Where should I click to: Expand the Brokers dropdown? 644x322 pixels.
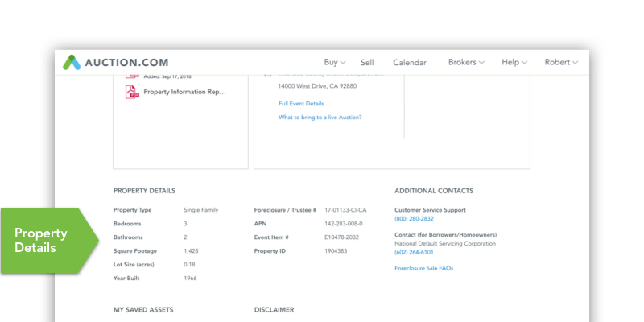pos(466,62)
